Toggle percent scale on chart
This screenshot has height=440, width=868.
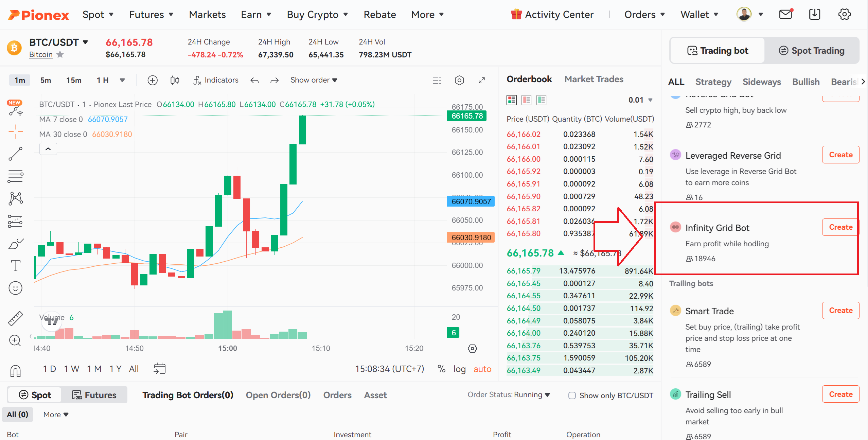[x=441, y=369]
